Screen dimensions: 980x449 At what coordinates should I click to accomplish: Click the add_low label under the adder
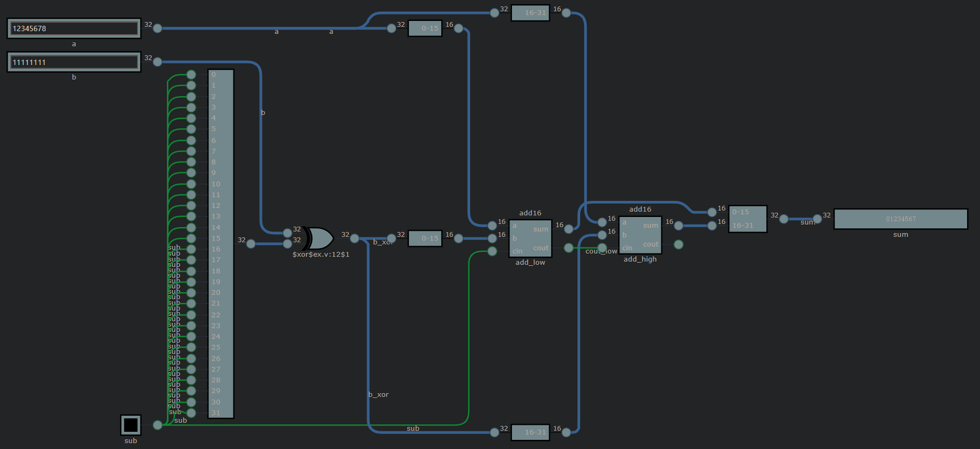click(530, 263)
